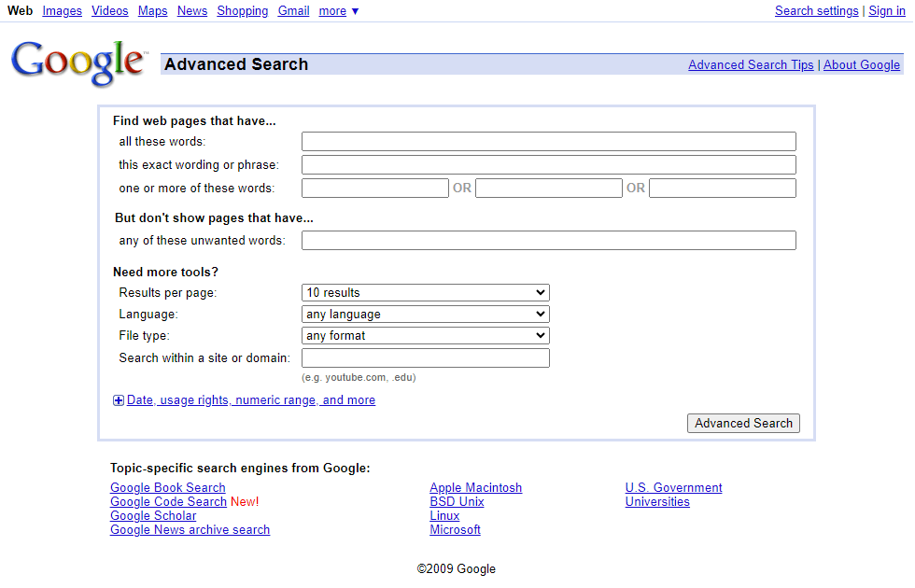Select the Web tab in top navigation

click(20, 10)
